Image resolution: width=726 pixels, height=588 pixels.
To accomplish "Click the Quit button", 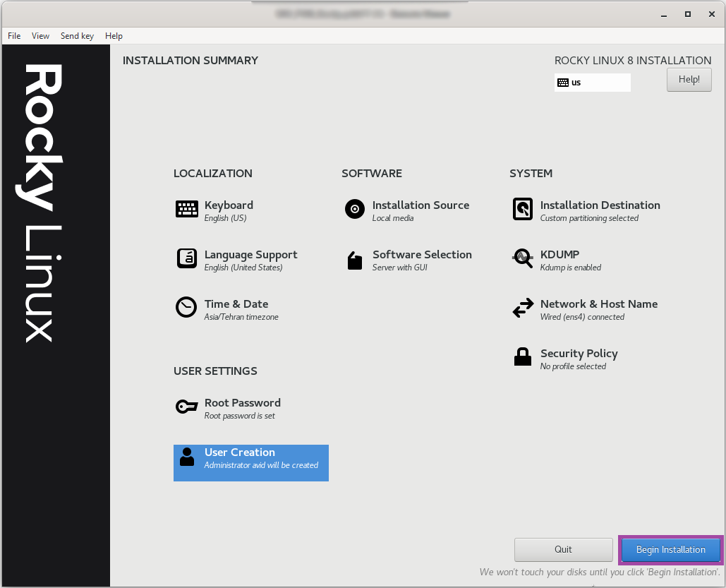I will click(564, 550).
